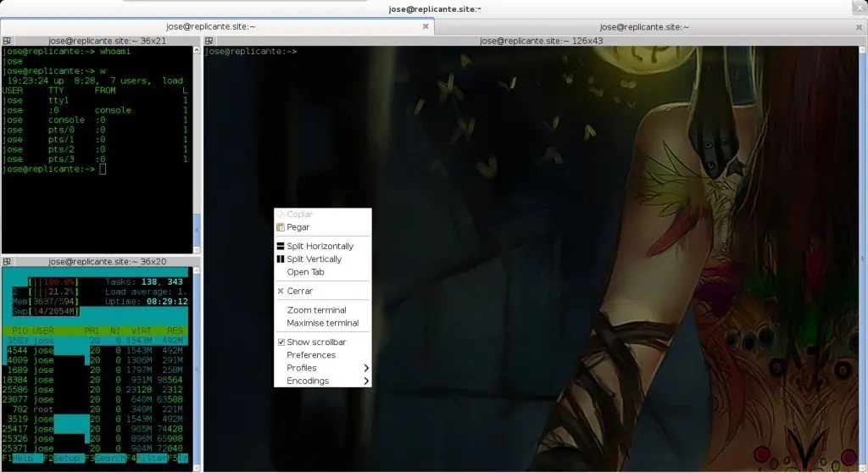Click the Uptime value 08:29:12
868x473 pixels.
(167, 301)
